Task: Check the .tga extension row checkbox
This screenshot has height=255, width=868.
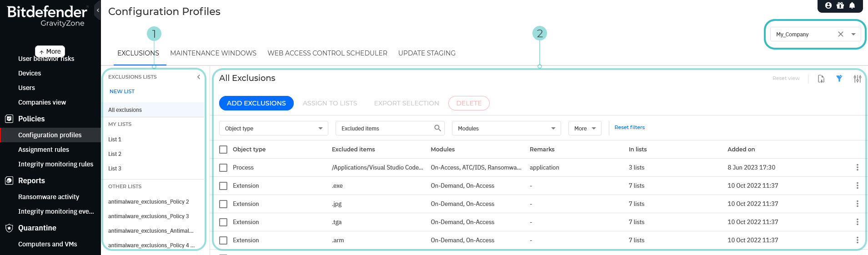Action: pos(223,222)
